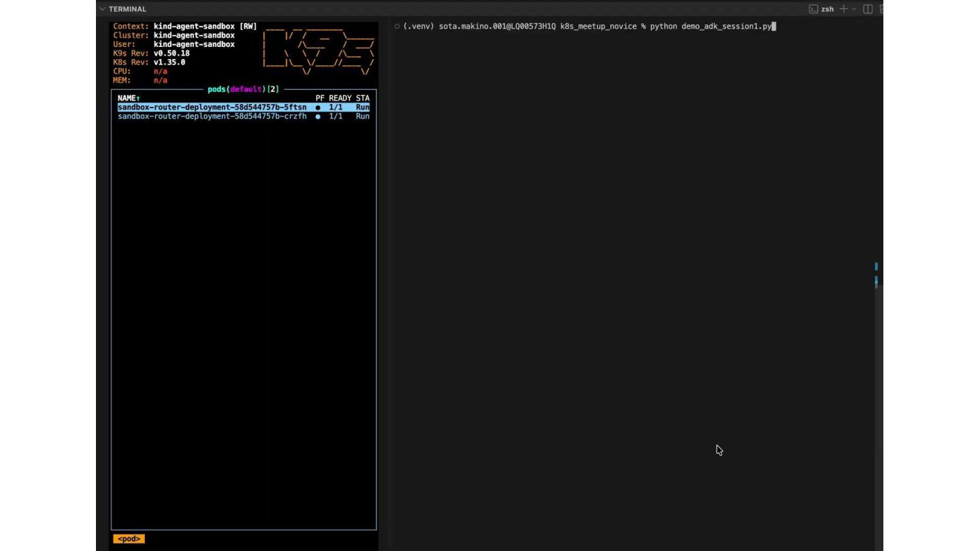Click the User kind-agent-sandbox value

pos(194,44)
